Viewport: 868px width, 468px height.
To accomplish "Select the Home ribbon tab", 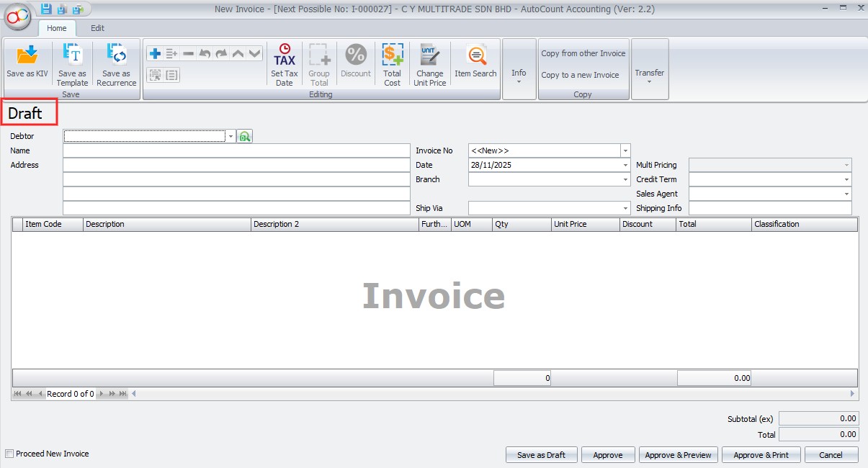I will pos(56,28).
